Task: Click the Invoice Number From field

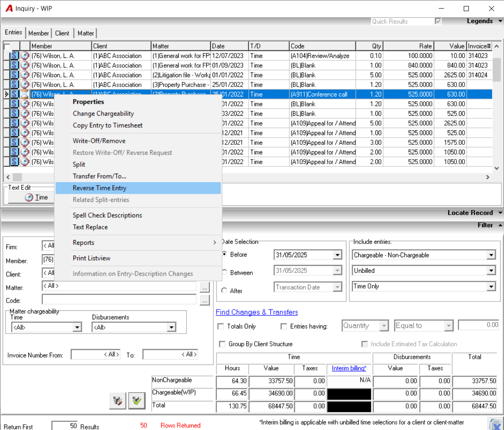Action: (96, 355)
